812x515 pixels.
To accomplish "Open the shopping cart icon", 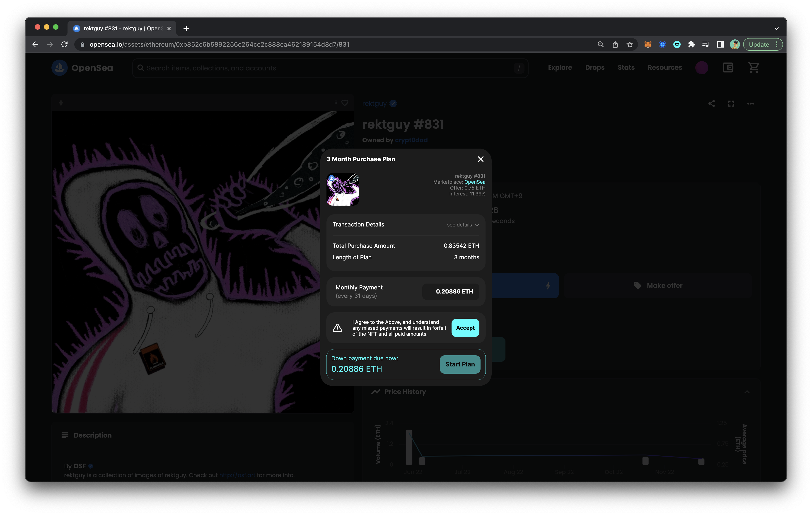I will [x=753, y=68].
